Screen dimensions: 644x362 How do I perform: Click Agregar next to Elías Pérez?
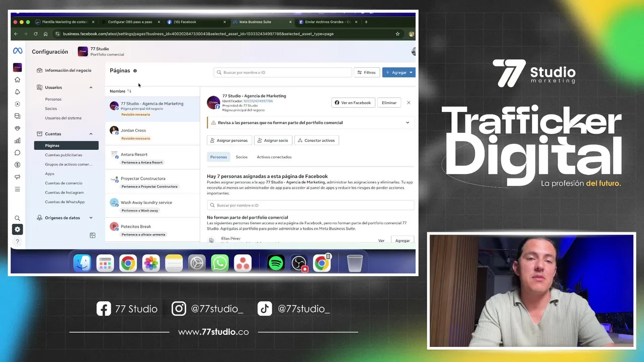coord(403,240)
